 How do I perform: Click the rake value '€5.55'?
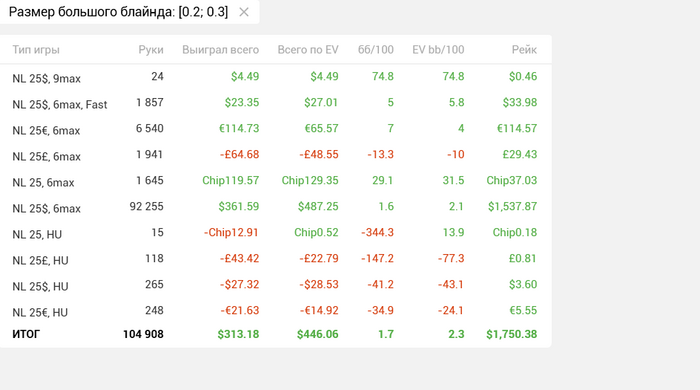[523, 310]
